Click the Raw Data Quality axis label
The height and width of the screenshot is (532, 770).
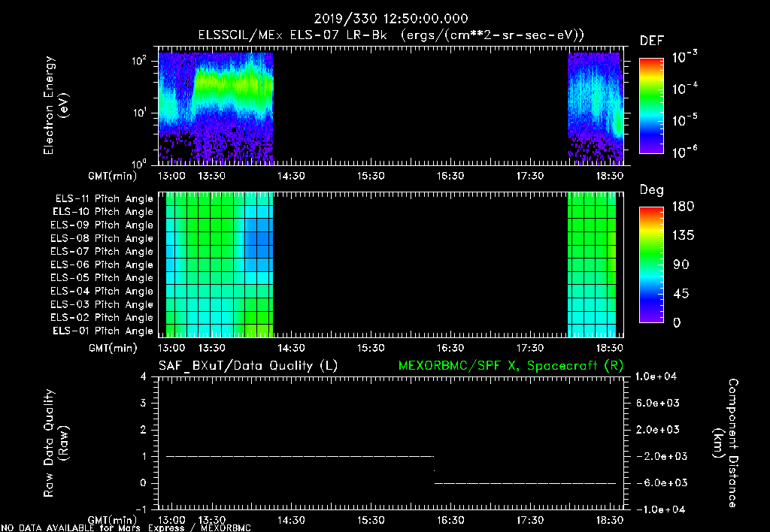tap(56, 443)
